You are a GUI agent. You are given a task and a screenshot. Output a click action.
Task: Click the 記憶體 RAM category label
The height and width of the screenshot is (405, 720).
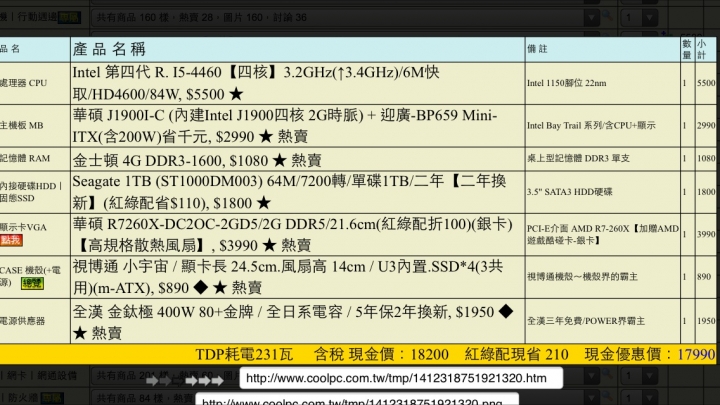click(x=25, y=158)
